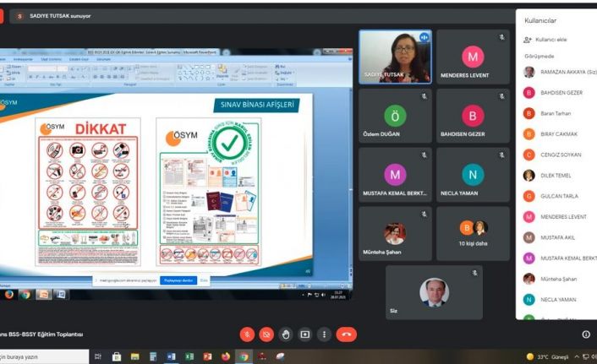
Task: Show hidden system tray icons
Action: (x=577, y=356)
